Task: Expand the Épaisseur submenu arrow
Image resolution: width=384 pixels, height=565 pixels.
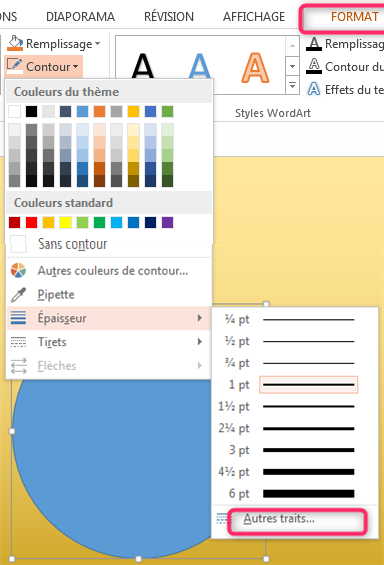Action: (200, 318)
